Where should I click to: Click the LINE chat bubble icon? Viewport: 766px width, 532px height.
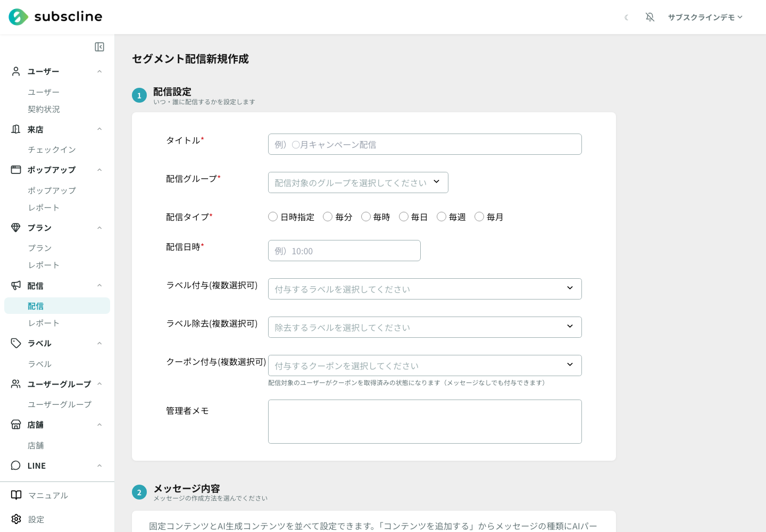[16, 465]
